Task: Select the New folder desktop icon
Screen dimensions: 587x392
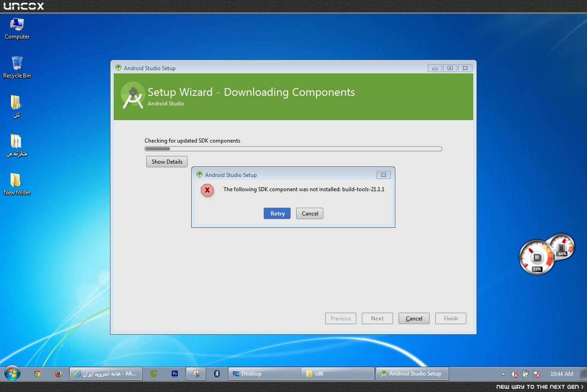Action: [x=17, y=184]
